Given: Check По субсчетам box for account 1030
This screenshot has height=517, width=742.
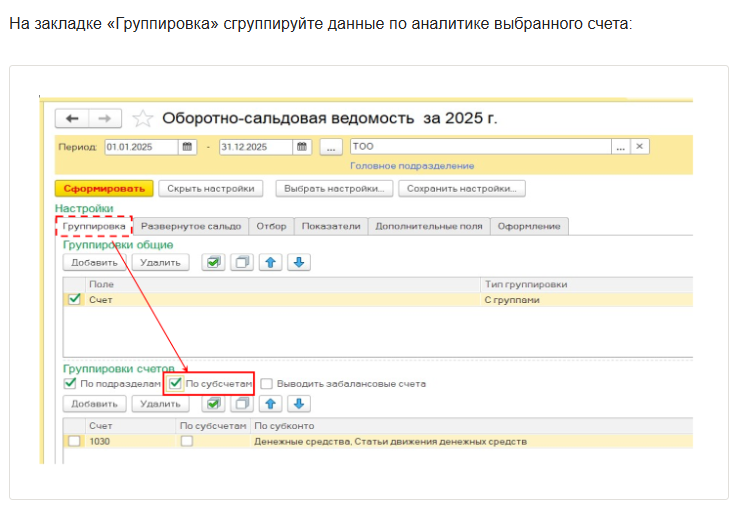Looking at the screenshot, I should pyautogui.click(x=187, y=441).
